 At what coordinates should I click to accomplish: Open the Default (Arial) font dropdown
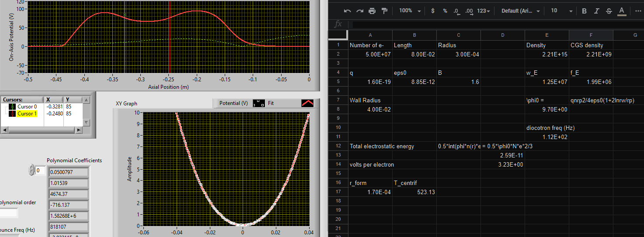[x=520, y=11]
